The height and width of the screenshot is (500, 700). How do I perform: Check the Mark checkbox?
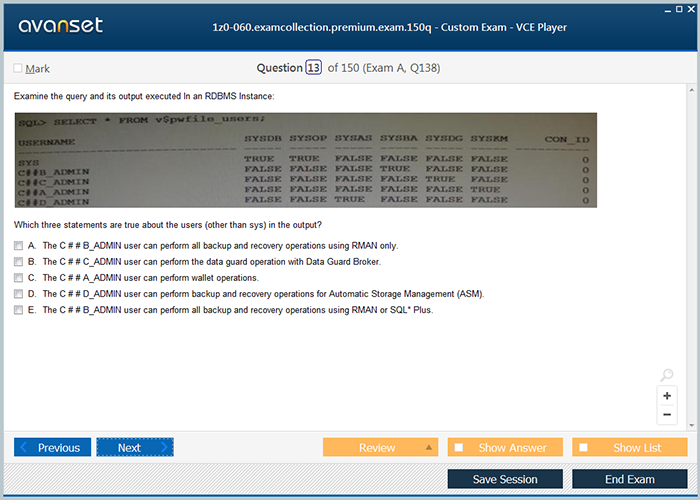tap(18, 68)
